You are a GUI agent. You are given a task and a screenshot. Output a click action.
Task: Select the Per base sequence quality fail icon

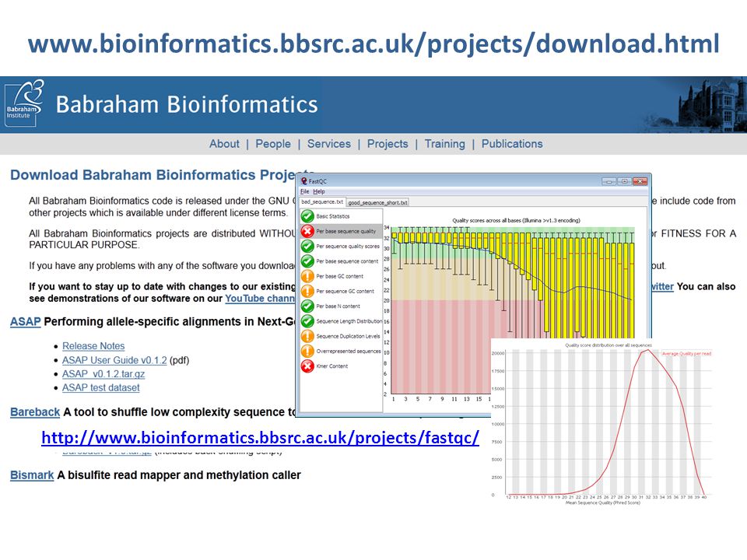(x=307, y=232)
